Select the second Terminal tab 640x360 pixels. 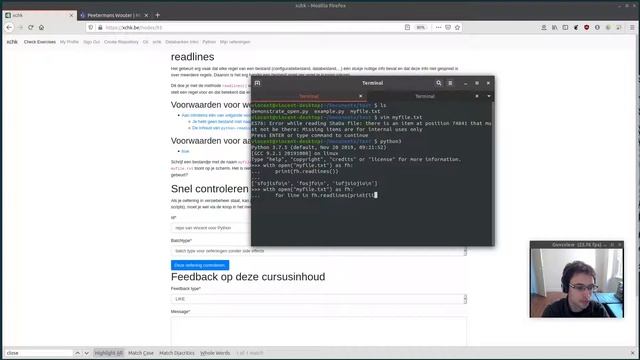[424, 96]
